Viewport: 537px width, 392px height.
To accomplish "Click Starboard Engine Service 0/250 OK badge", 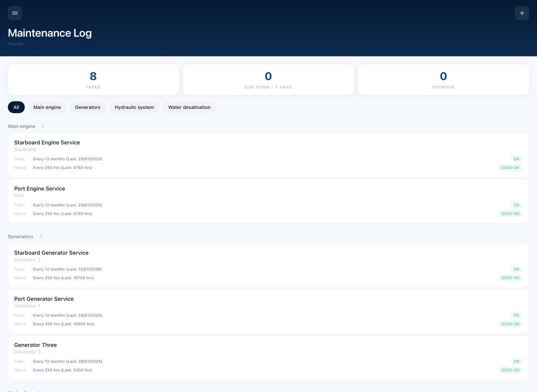I will click(510, 167).
